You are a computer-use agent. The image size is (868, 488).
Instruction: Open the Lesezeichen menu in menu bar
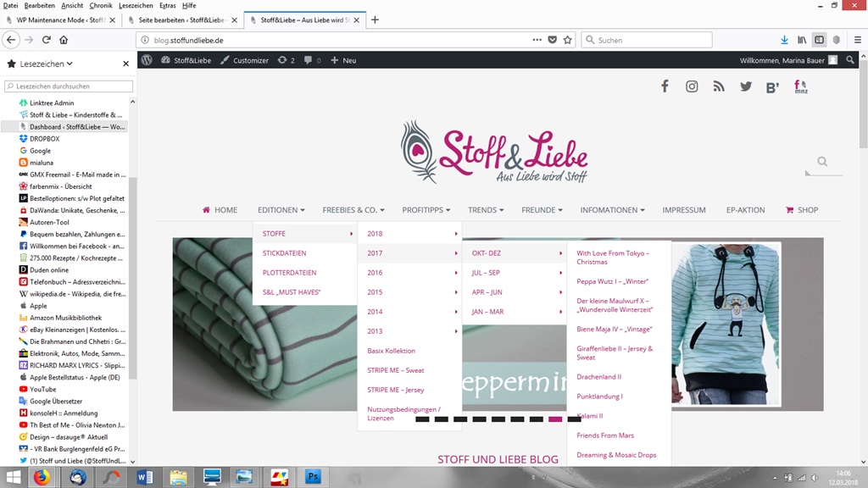point(136,6)
